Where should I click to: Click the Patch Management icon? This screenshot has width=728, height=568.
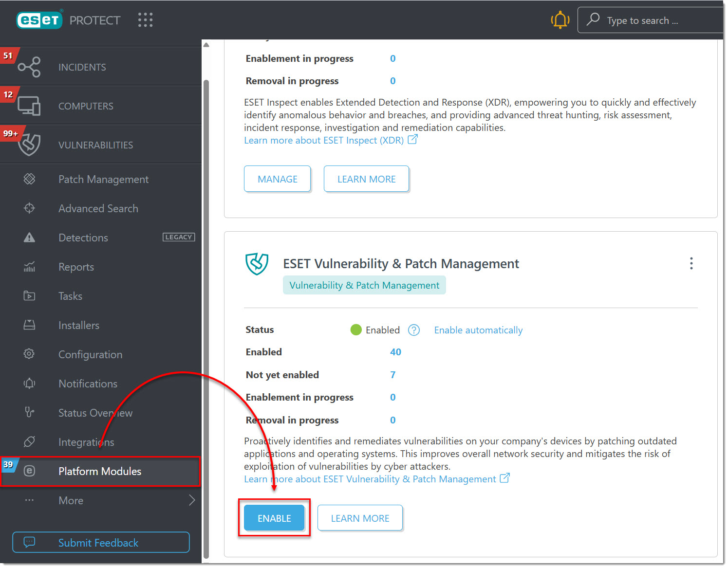(x=29, y=179)
